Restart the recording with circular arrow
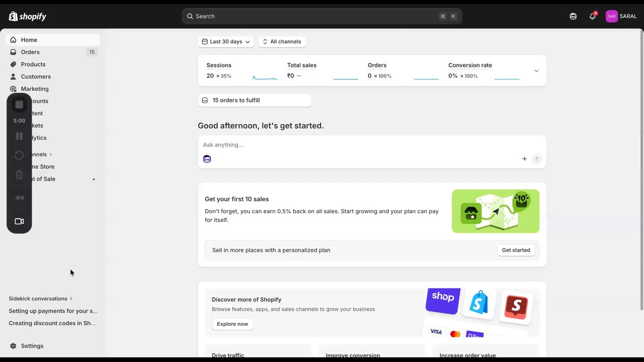 click(x=19, y=155)
